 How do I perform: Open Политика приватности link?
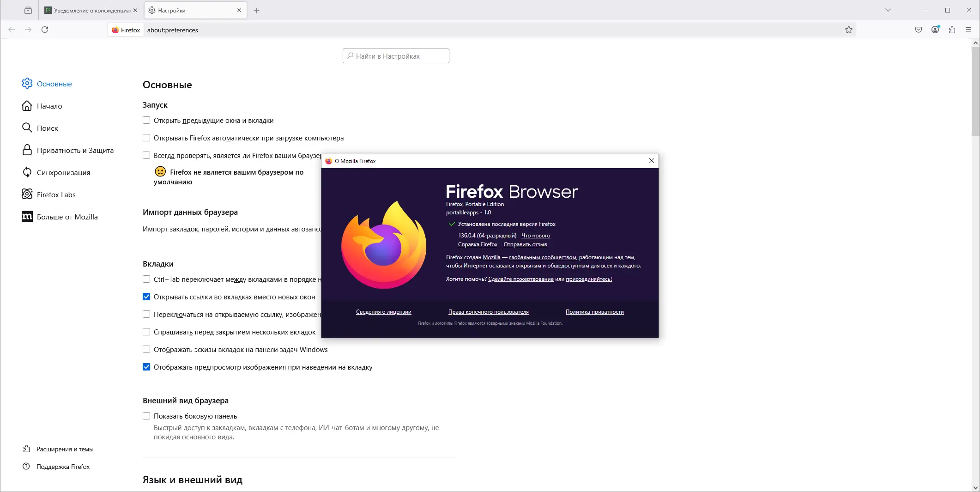click(595, 312)
